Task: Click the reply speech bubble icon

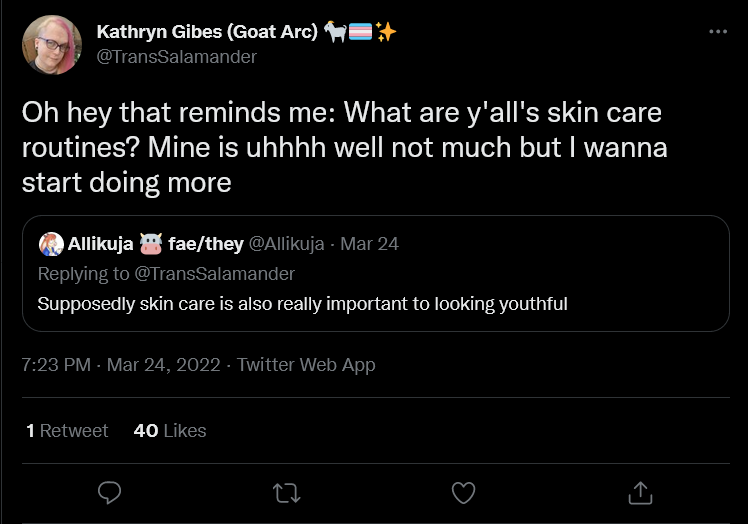Action: click(x=109, y=493)
